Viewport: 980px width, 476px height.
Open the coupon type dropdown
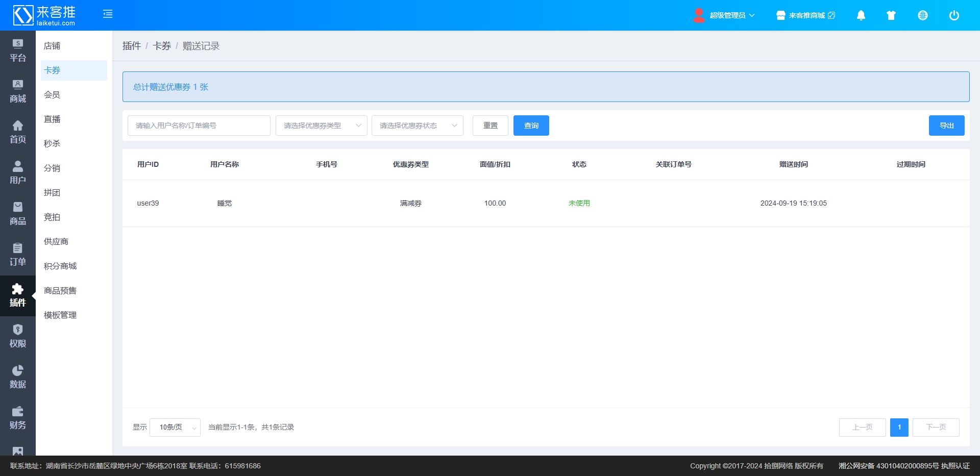321,126
